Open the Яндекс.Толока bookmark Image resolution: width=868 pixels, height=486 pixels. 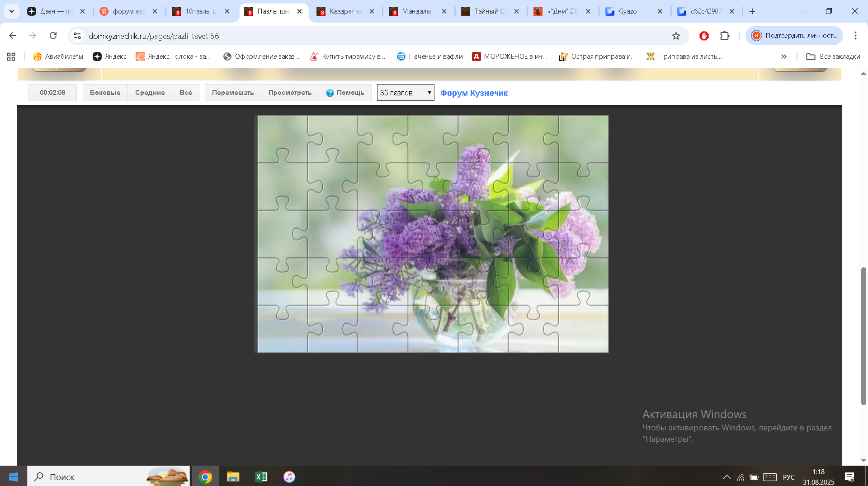coord(173,57)
